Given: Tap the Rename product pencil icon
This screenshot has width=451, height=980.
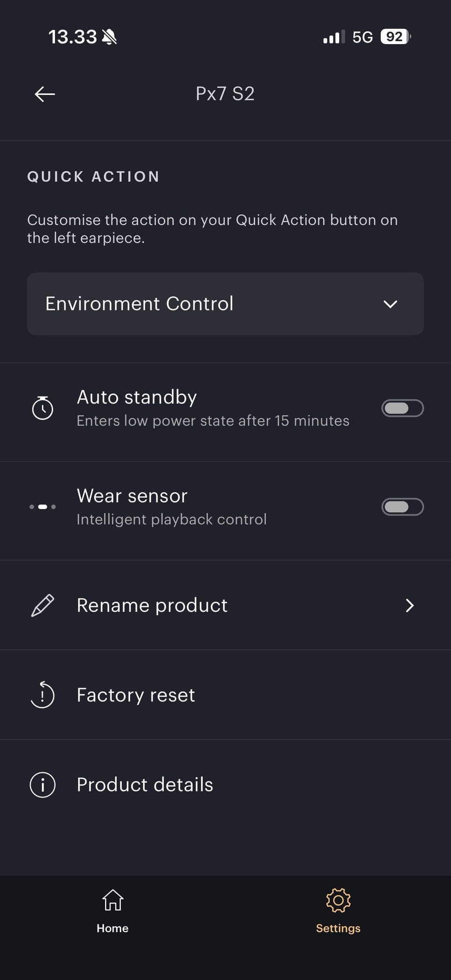Looking at the screenshot, I should (x=42, y=605).
